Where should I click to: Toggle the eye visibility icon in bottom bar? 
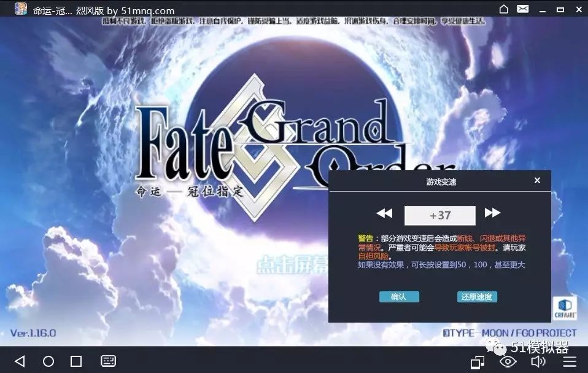coord(508,362)
